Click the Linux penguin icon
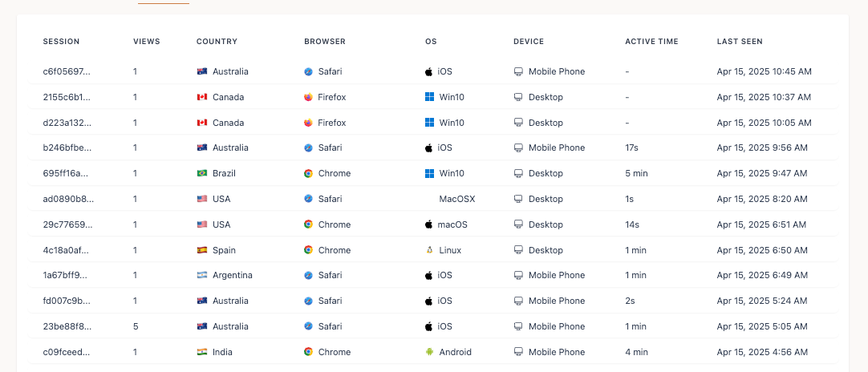The height and width of the screenshot is (372, 868). click(429, 250)
